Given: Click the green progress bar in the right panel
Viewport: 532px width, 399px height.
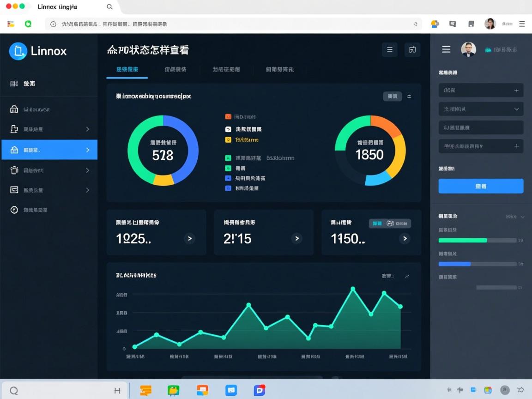Looking at the screenshot, I should [x=462, y=240].
